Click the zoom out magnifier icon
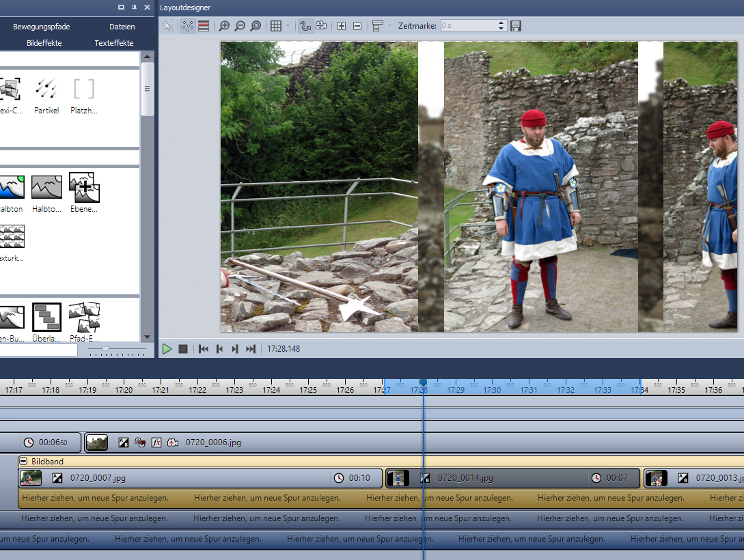 coord(240,26)
